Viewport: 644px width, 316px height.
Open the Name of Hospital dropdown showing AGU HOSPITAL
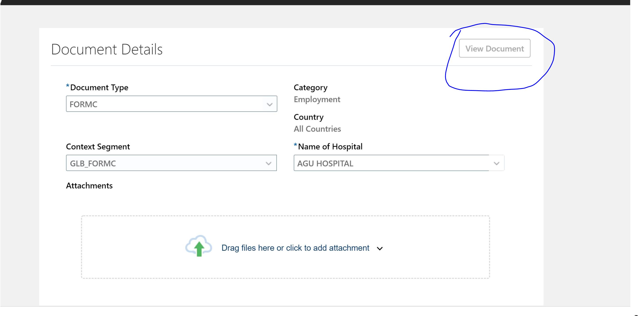[x=399, y=163]
